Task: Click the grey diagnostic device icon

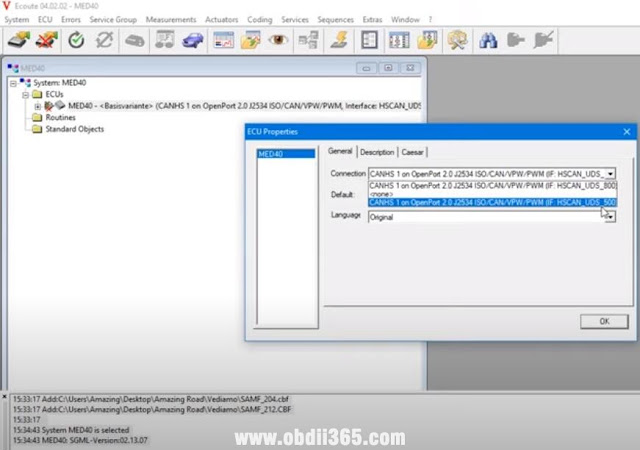Action: 134,40
